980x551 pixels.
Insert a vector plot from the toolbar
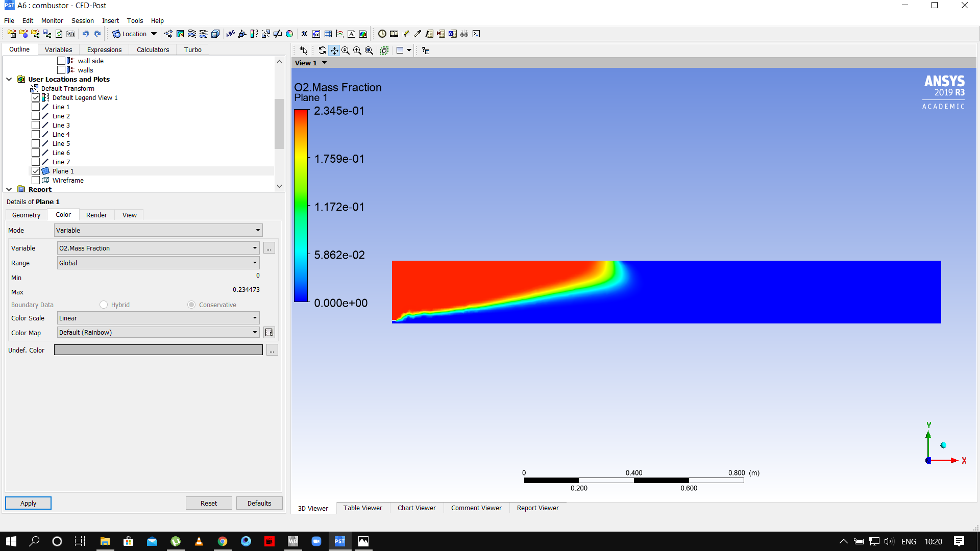(x=168, y=34)
